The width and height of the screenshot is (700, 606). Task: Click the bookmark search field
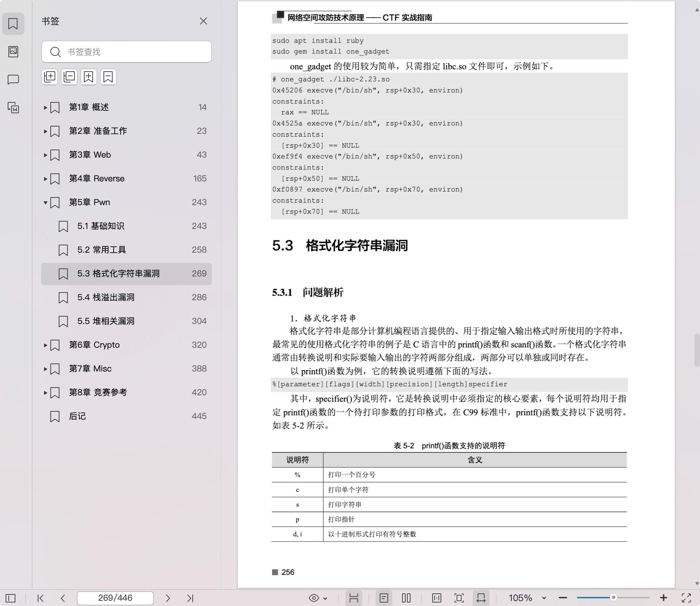point(127,52)
